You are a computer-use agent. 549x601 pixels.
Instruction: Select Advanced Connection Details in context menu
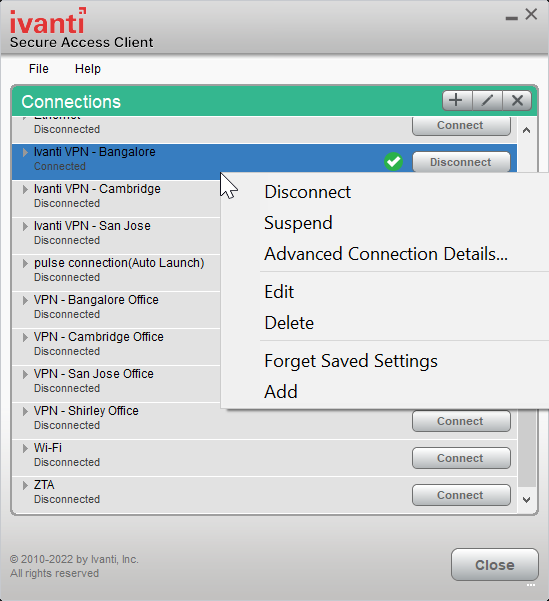coord(385,254)
